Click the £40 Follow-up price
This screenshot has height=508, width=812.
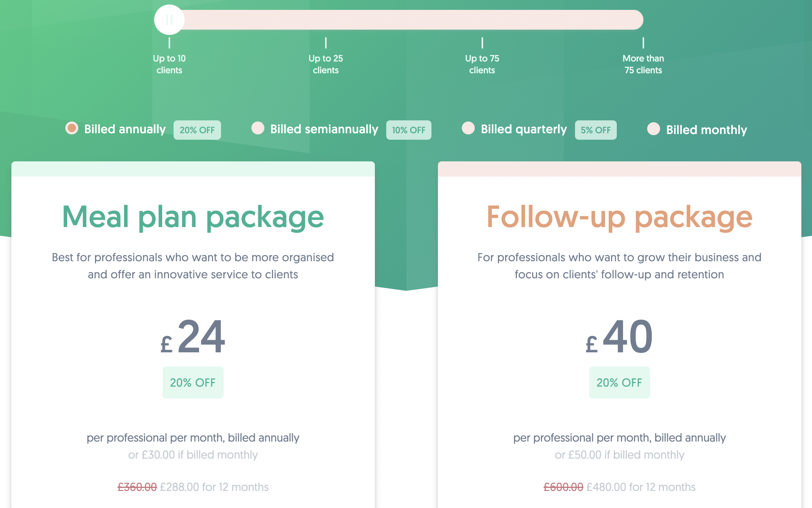619,337
